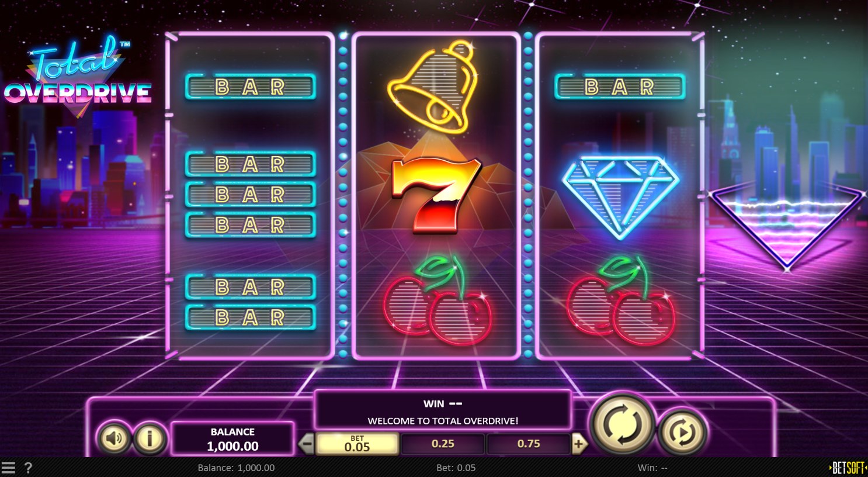Click the large spin button
Viewport: 868px width, 477px height.
coord(622,423)
